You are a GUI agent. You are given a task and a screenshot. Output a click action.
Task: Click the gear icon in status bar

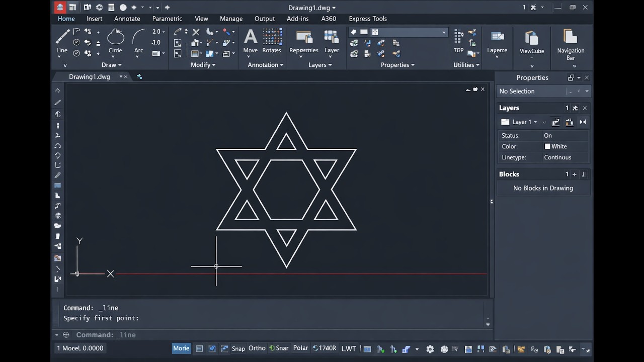[x=430, y=349]
